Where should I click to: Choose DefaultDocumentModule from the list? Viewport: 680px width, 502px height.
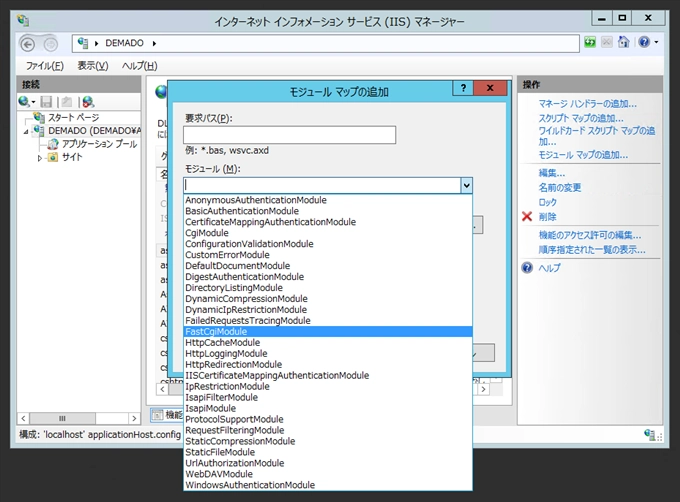pos(328,266)
